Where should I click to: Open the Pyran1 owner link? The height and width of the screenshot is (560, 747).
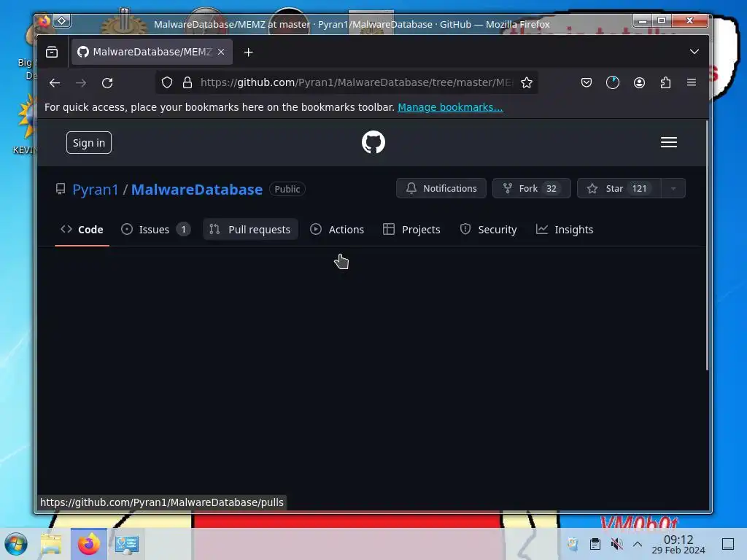(96, 190)
